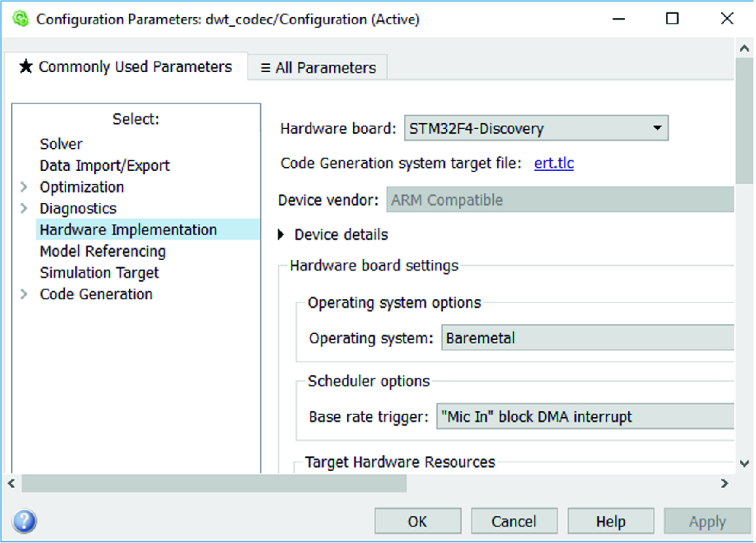Open the blue Help question mark icon

point(24,521)
